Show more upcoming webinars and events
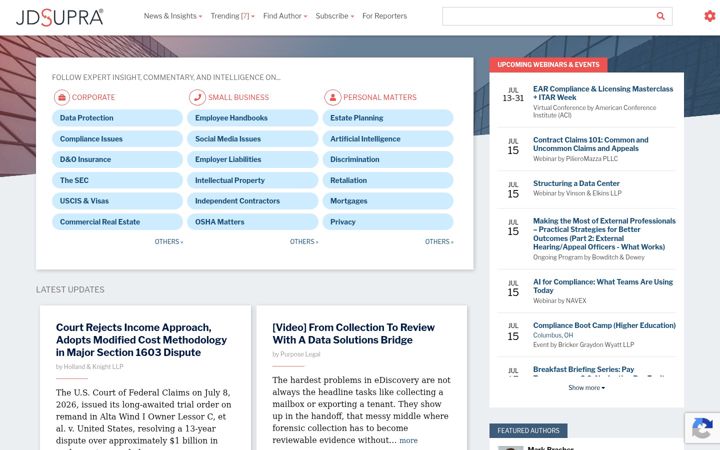This screenshot has width=720, height=450. [x=586, y=388]
